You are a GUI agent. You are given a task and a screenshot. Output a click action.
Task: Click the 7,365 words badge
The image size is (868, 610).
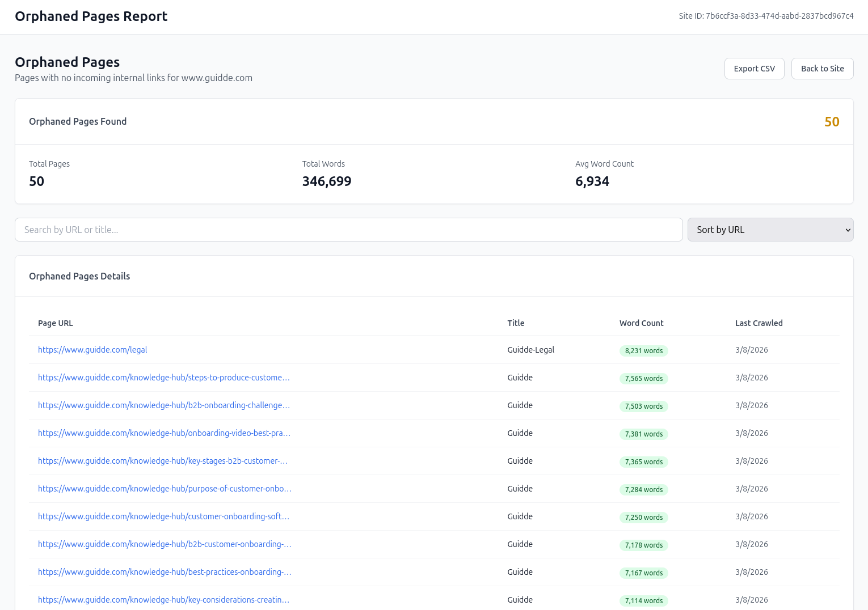tap(644, 462)
